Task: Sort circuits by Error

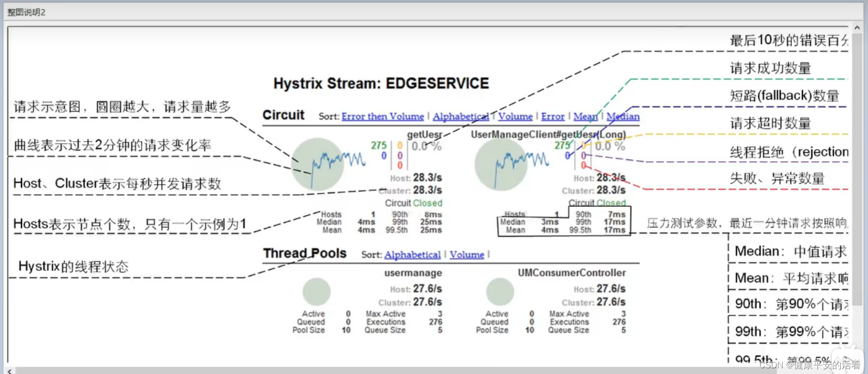Action: tap(553, 116)
